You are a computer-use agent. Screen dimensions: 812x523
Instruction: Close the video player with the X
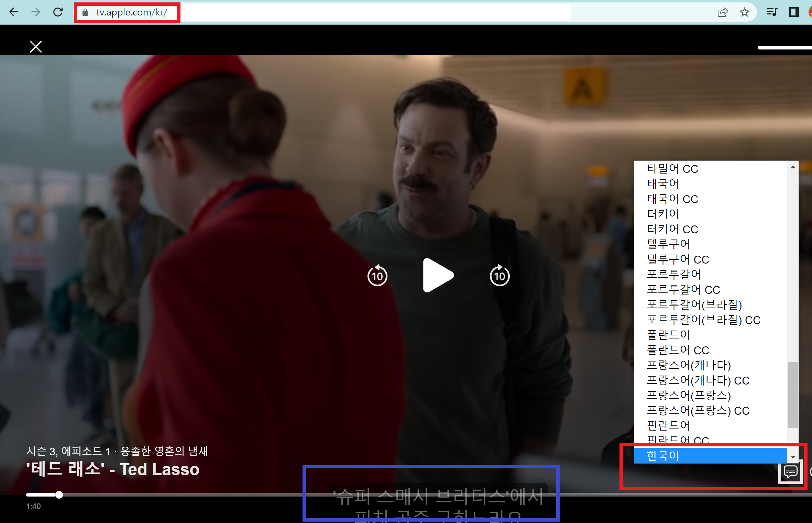point(36,47)
